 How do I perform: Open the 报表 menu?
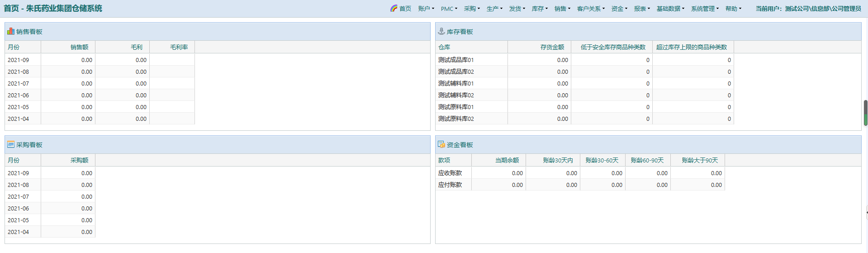pyautogui.click(x=642, y=9)
